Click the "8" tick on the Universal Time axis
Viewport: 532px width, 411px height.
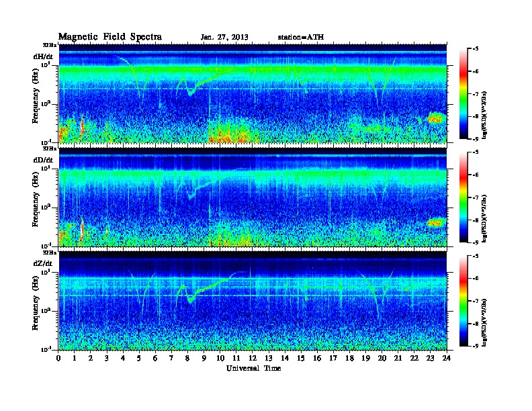point(187,358)
